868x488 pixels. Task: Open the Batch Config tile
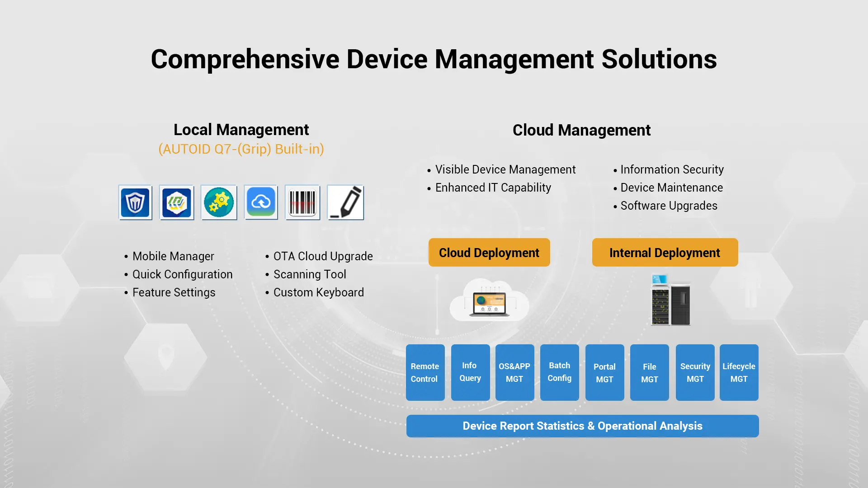pyautogui.click(x=560, y=372)
